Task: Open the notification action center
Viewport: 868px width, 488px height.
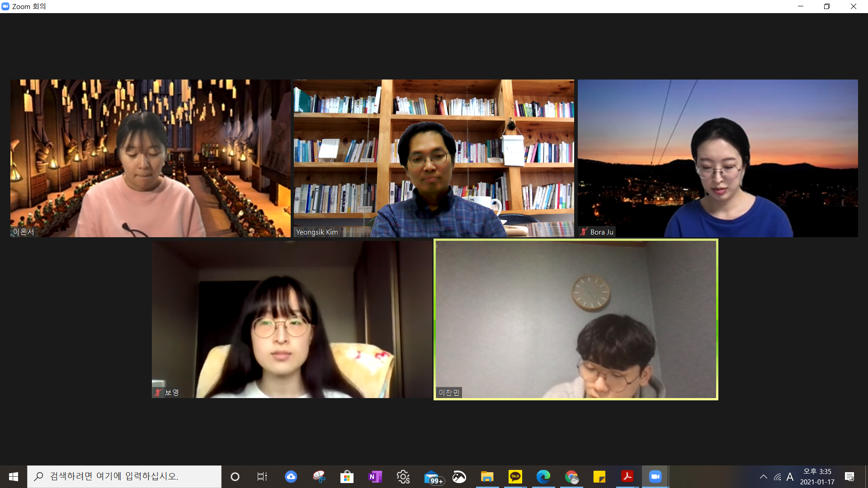Action: click(x=849, y=477)
